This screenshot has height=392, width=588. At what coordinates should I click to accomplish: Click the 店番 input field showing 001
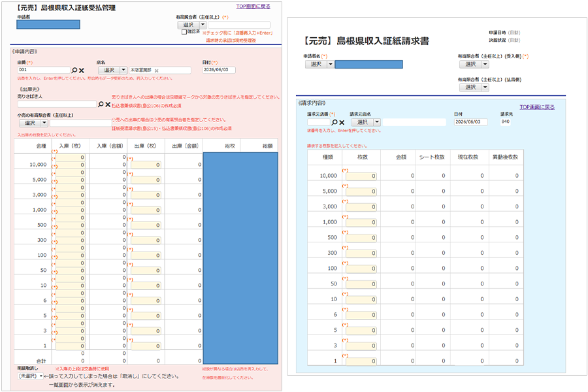click(x=44, y=70)
